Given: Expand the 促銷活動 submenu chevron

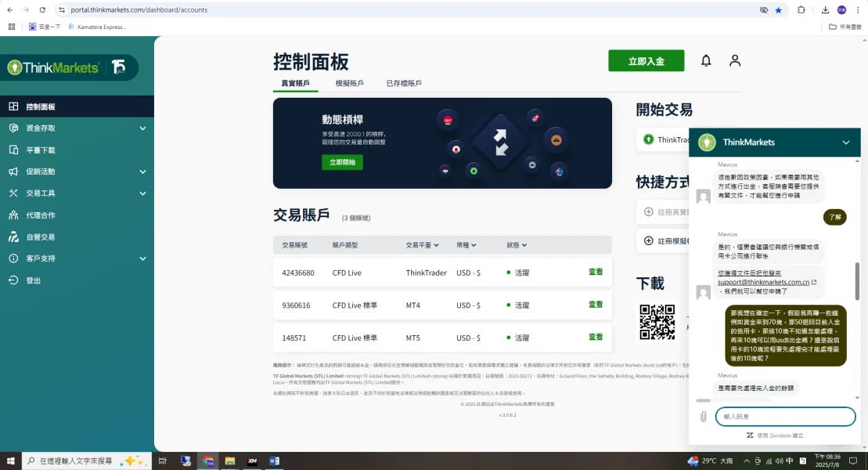Looking at the screenshot, I should tap(142, 172).
